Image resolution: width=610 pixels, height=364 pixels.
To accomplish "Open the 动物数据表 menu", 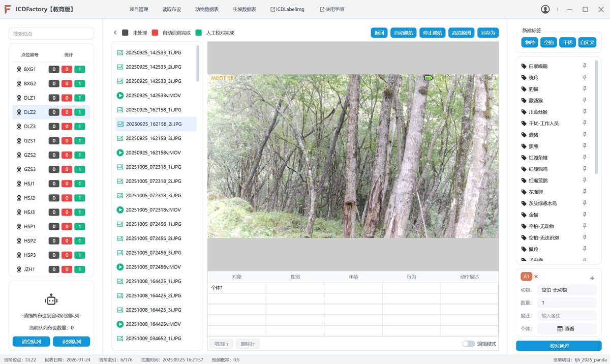I will (x=206, y=9).
